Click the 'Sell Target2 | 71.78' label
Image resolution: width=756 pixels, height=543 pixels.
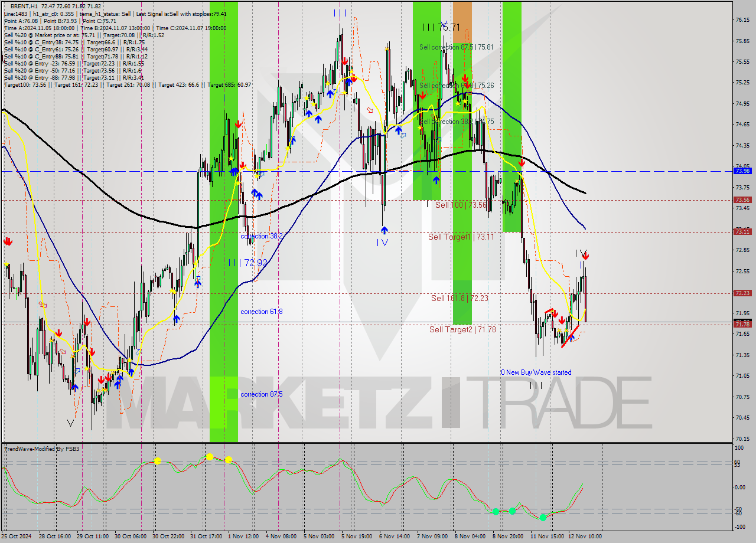point(462,329)
